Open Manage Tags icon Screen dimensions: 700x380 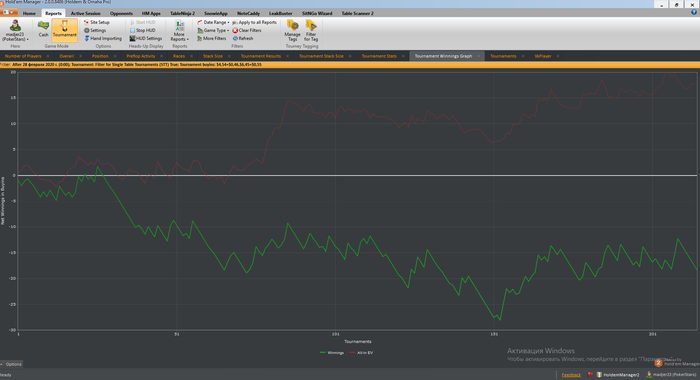[x=292, y=30]
